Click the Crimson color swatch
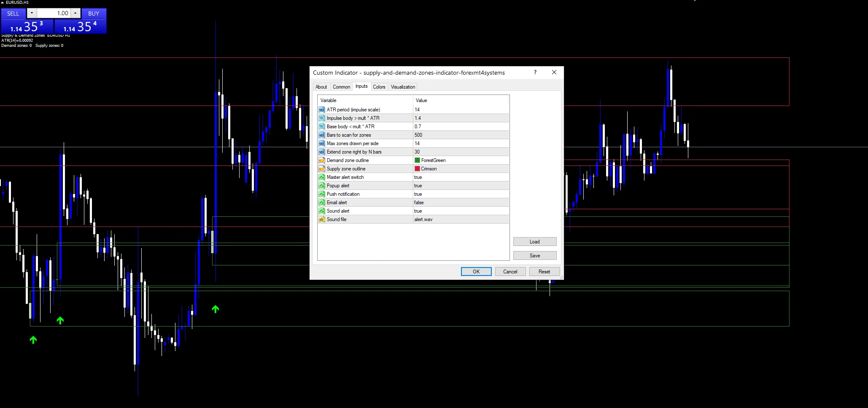Image resolution: width=868 pixels, height=408 pixels. 417,169
